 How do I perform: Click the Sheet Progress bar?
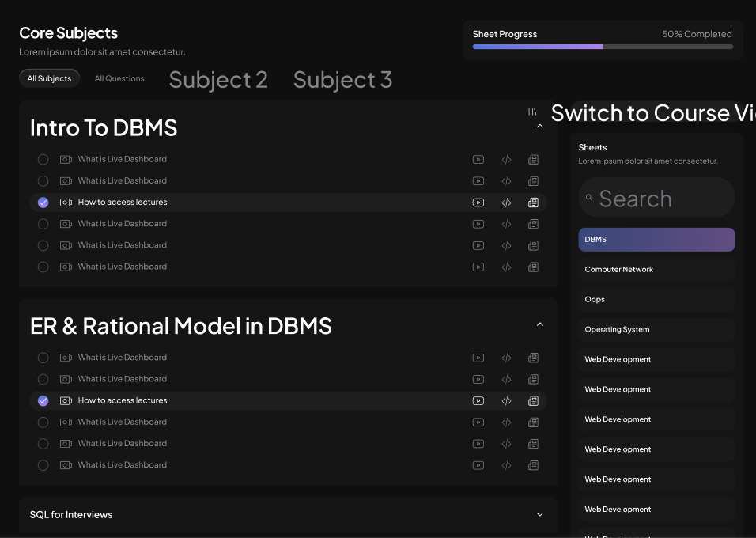coord(603,47)
